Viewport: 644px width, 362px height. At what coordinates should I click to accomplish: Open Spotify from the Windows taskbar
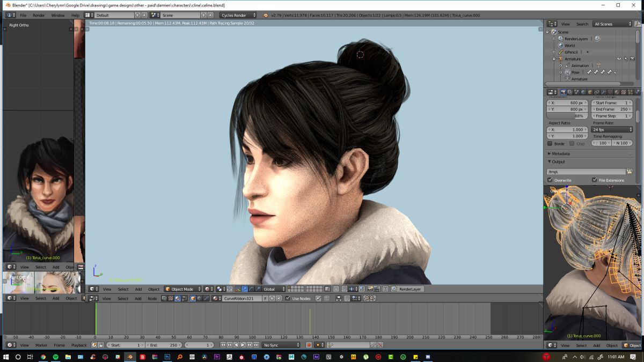pyautogui.click(x=55, y=357)
